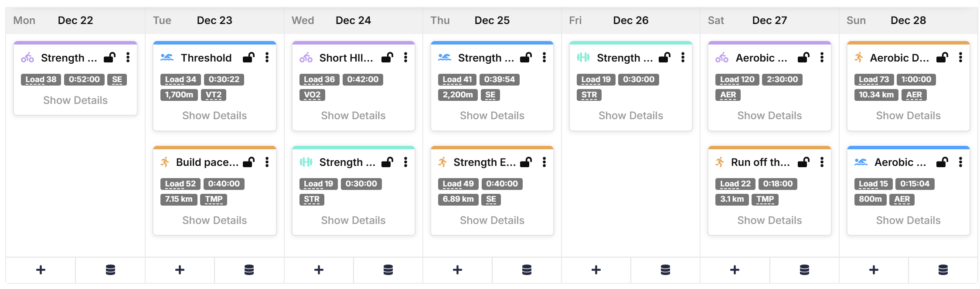Open the library stack icon for Wednesday
The image size is (980, 289).
point(388,270)
